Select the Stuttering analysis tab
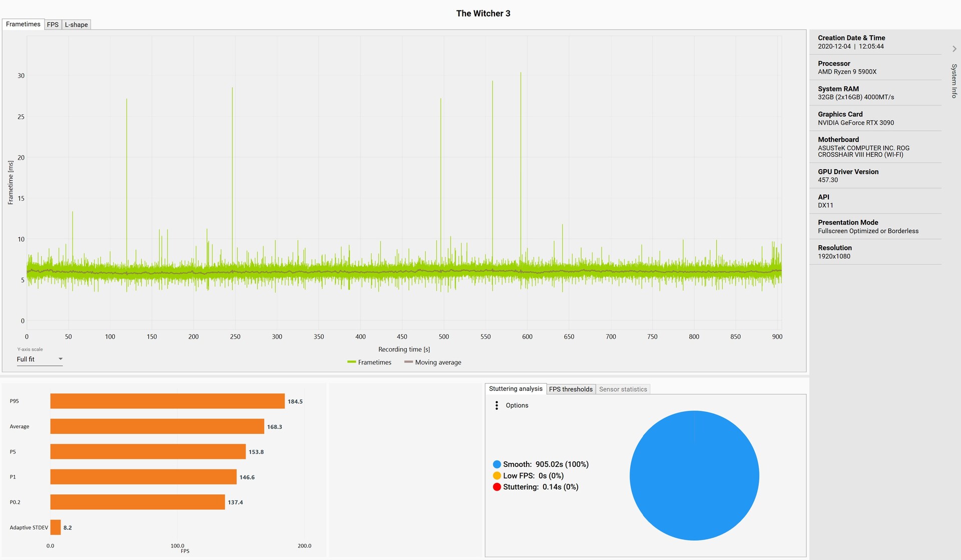The height and width of the screenshot is (560, 961). click(x=515, y=389)
